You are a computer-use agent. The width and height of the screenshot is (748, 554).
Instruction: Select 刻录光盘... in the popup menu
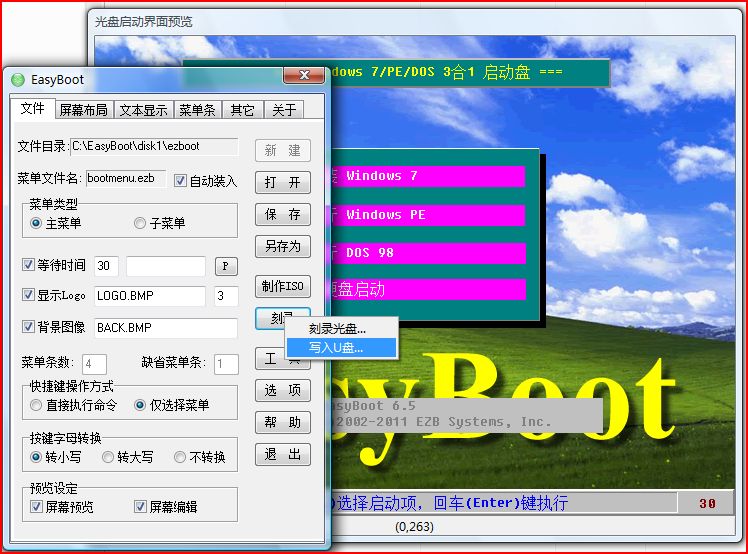(x=340, y=329)
